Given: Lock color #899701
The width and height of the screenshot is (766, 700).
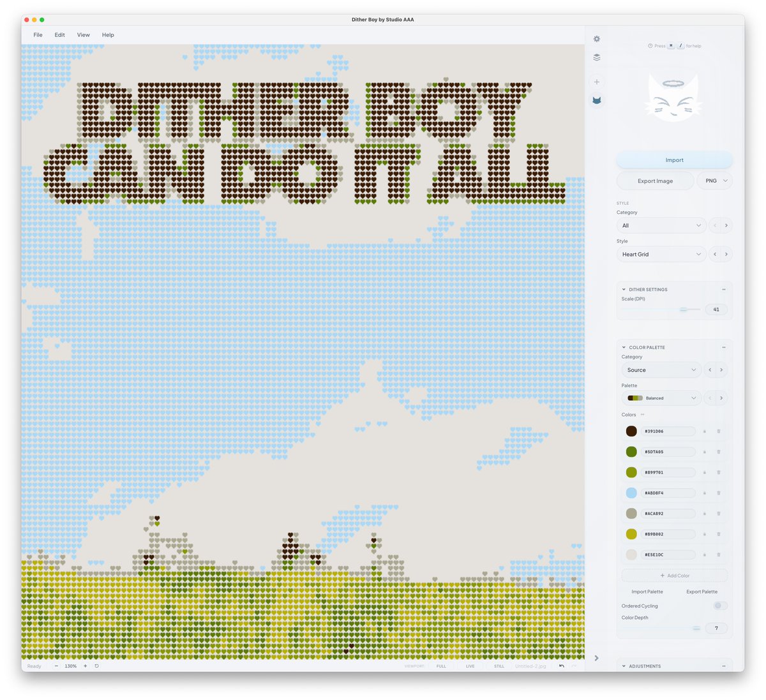Looking at the screenshot, I should click(705, 472).
